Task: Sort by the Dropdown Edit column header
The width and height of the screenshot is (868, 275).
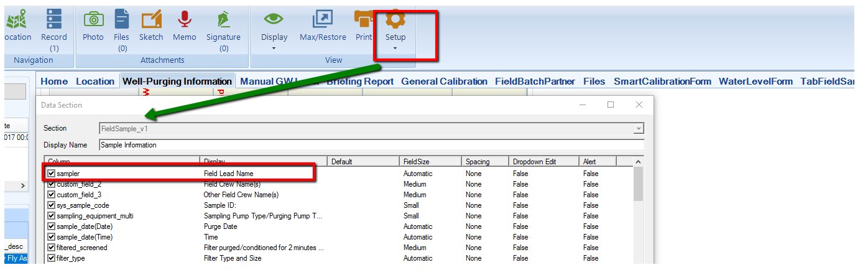Action: tap(544, 162)
